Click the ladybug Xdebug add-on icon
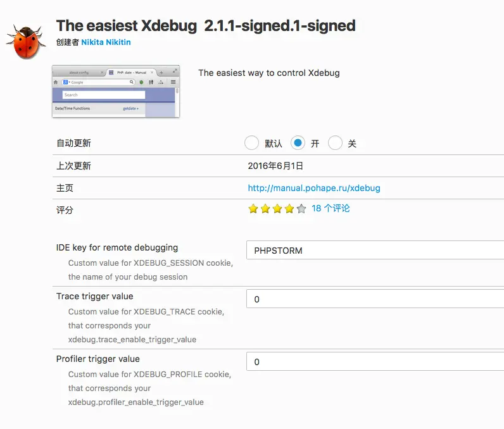 tap(25, 42)
